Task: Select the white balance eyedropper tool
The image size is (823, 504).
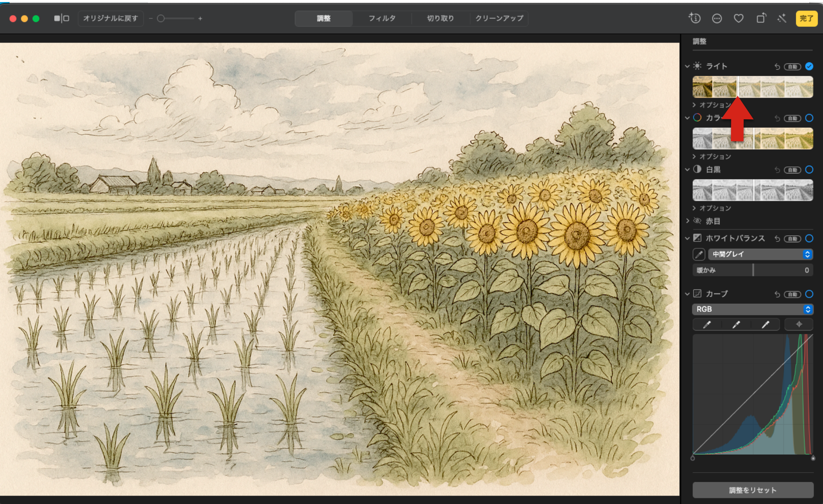Action: click(699, 254)
